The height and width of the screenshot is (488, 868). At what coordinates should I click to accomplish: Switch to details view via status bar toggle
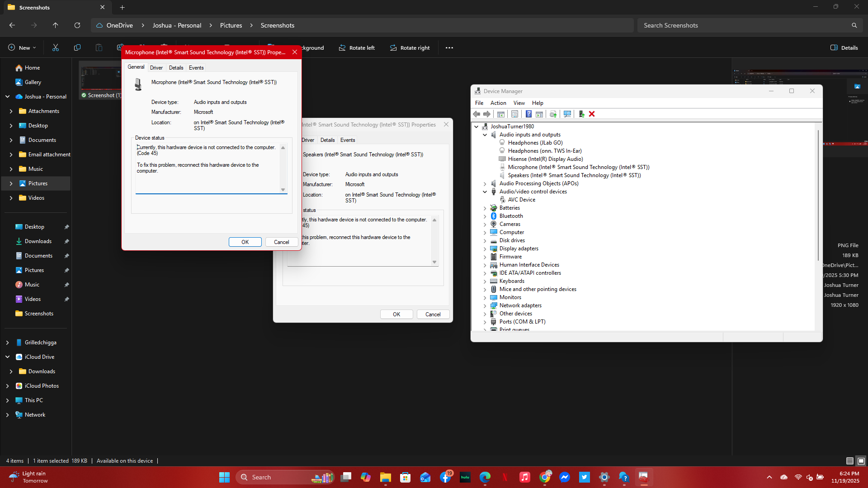849,461
